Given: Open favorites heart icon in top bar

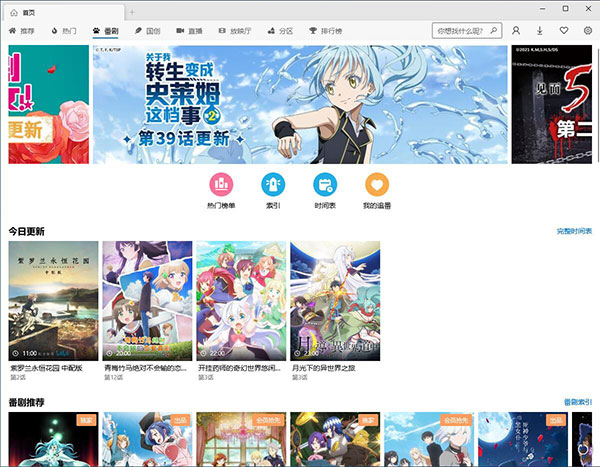Looking at the screenshot, I should (564, 31).
